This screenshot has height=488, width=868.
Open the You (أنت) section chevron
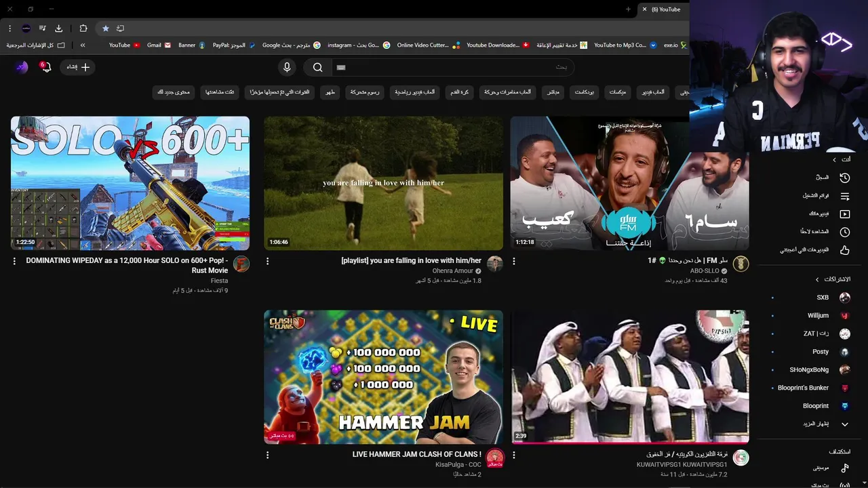pos(834,159)
